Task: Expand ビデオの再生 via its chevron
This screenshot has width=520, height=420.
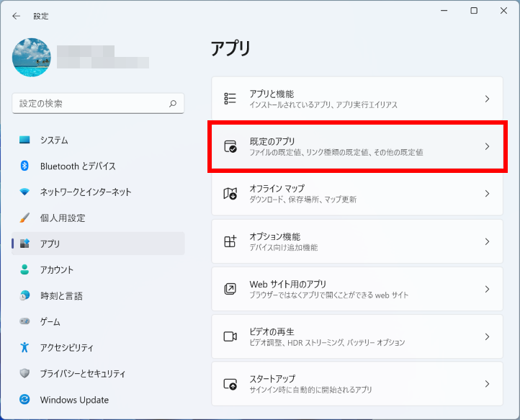Action: point(487,336)
